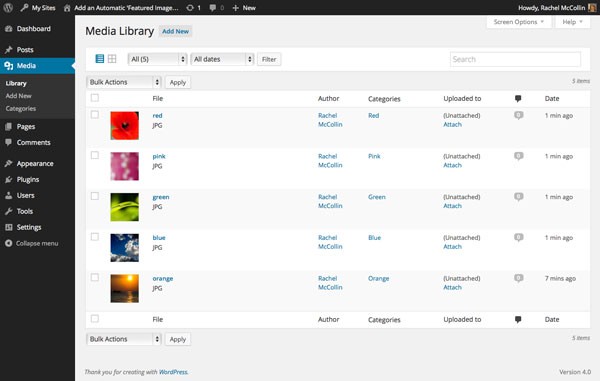Click the bottom Apply button

[x=178, y=339]
